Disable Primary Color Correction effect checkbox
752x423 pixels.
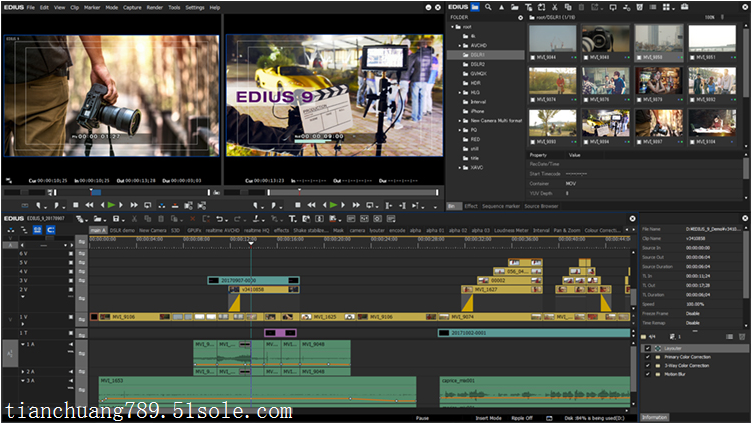(x=648, y=357)
